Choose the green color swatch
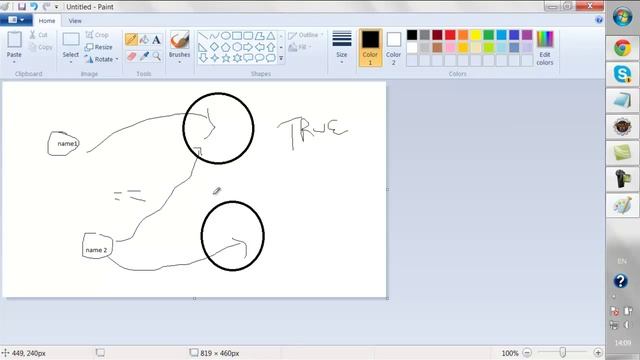Screen dimensions: 640x360 click(489, 35)
